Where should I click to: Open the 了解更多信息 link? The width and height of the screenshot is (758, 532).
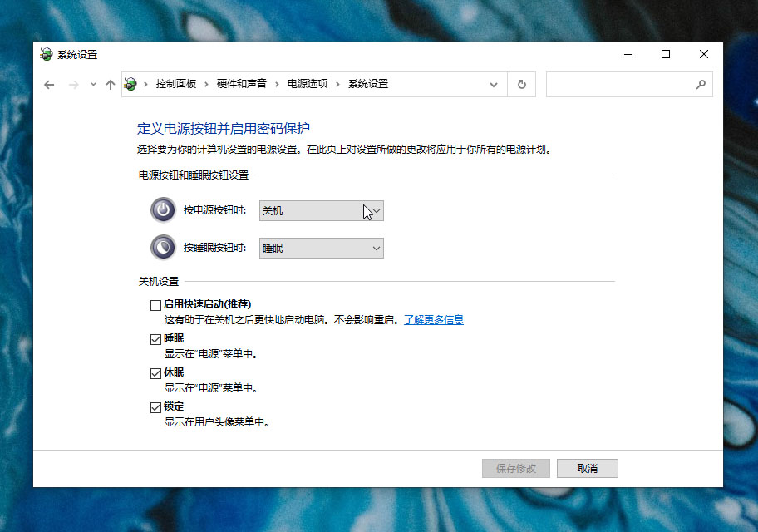433,318
